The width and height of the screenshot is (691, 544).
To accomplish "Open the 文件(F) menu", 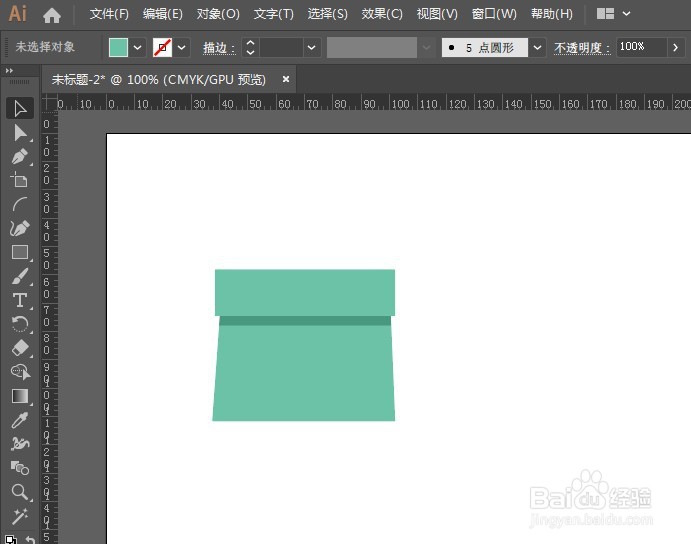I will pyautogui.click(x=109, y=14).
